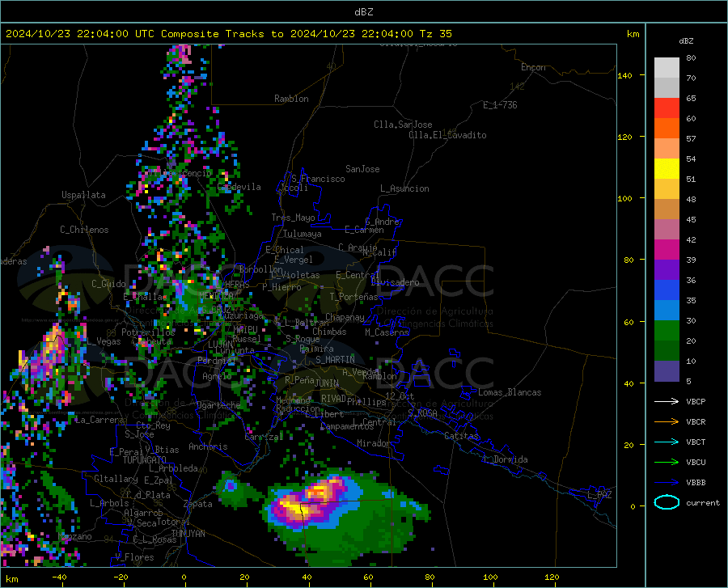This screenshot has width=728, height=588.
Task: Click the C_Chilenos label on map
Action: click(84, 230)
